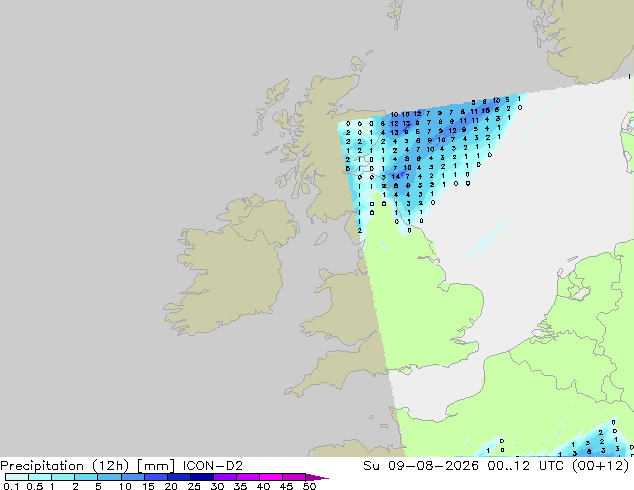Screen dimensions: 634x490
Task: Click the purple swatch between 30 and 35
Action: (x=224, y=477)
